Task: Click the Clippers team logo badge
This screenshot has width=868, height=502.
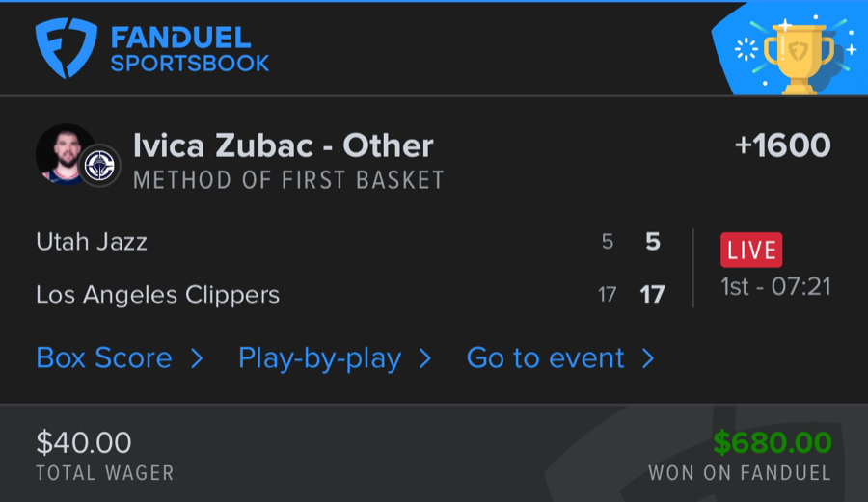Action: (x=99, y=166)
